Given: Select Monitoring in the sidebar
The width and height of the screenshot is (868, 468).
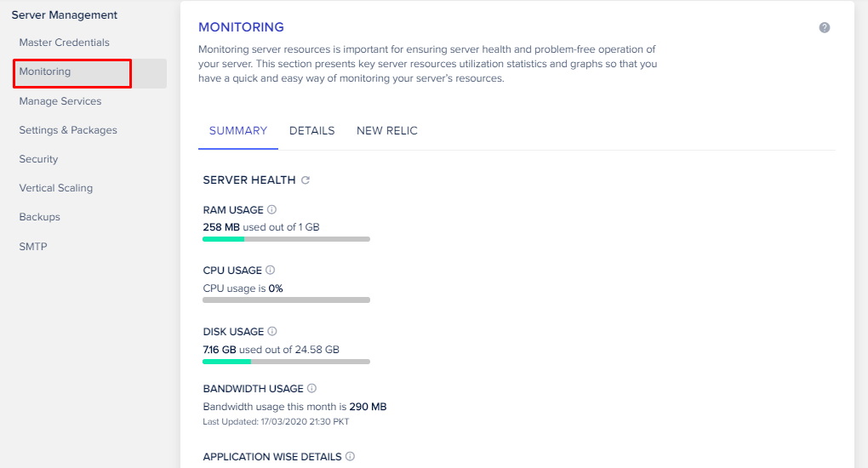Looking at the screenshot, I should coord(45,72).
